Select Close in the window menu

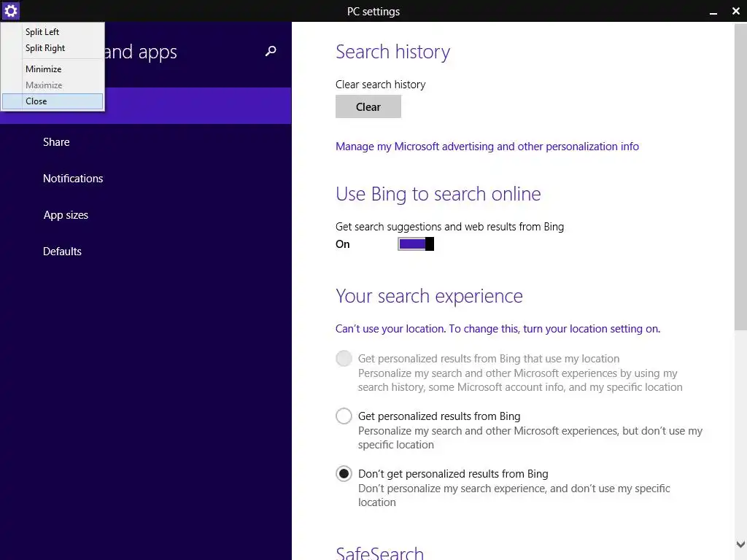click(x=53, y=101)
